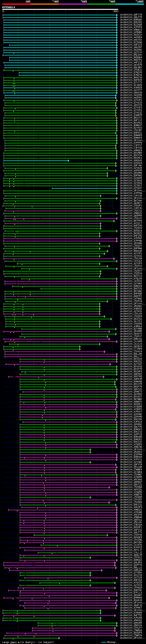Click UniRef100_A6Y879 hit name
146x644 pixels.
tap(131, 65)
